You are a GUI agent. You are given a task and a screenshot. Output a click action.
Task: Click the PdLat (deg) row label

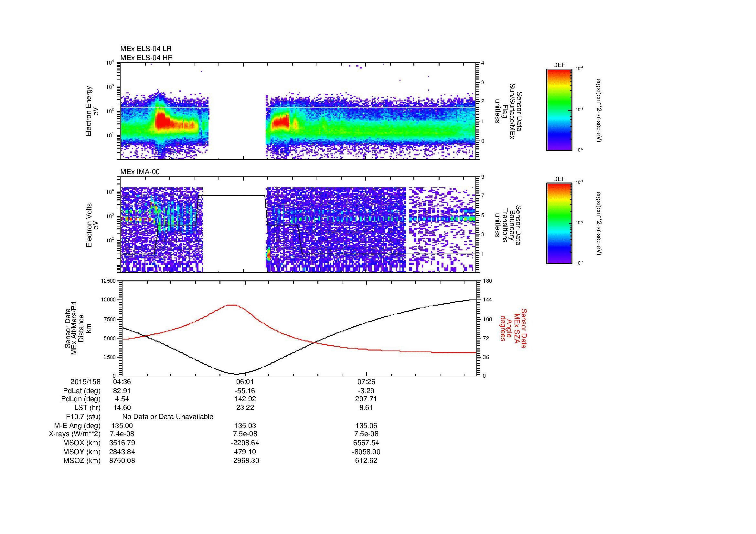point(82,391)
